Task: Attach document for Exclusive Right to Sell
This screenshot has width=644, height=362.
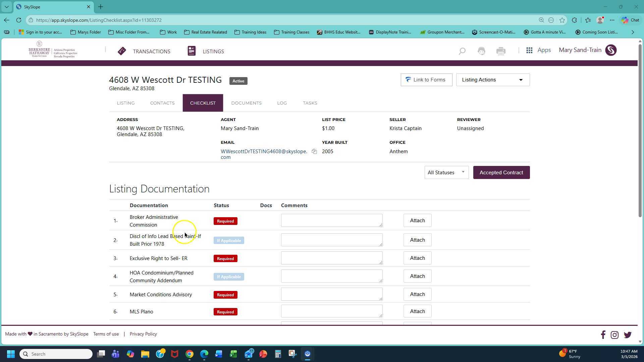Action: [417, 258]
